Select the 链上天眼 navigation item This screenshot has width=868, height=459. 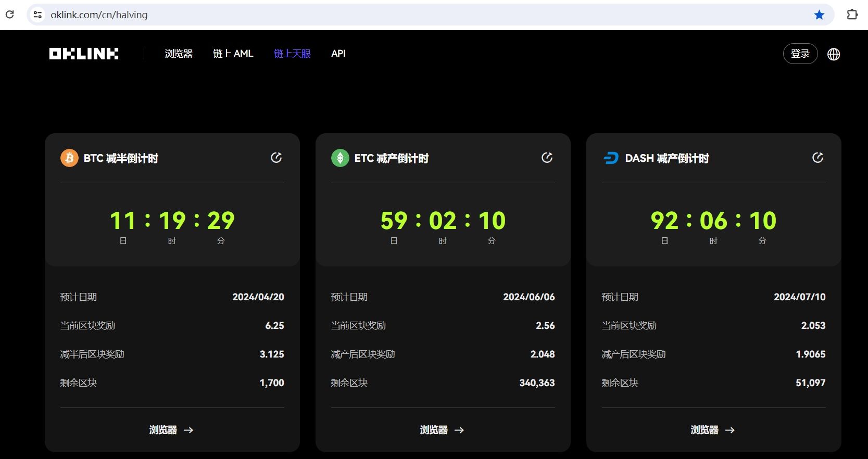tap(292, 54)
